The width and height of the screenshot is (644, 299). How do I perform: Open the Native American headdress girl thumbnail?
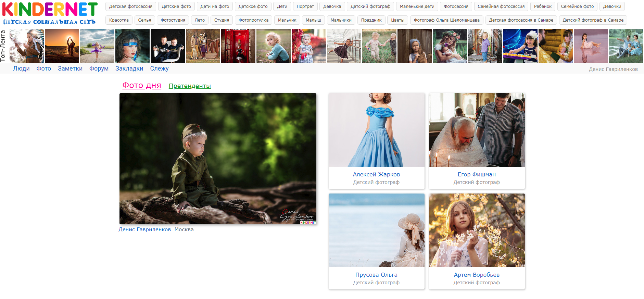coord(27,46)
